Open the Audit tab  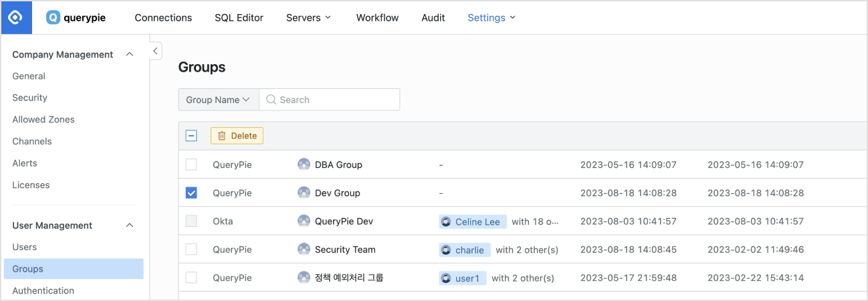pos(433,18)
